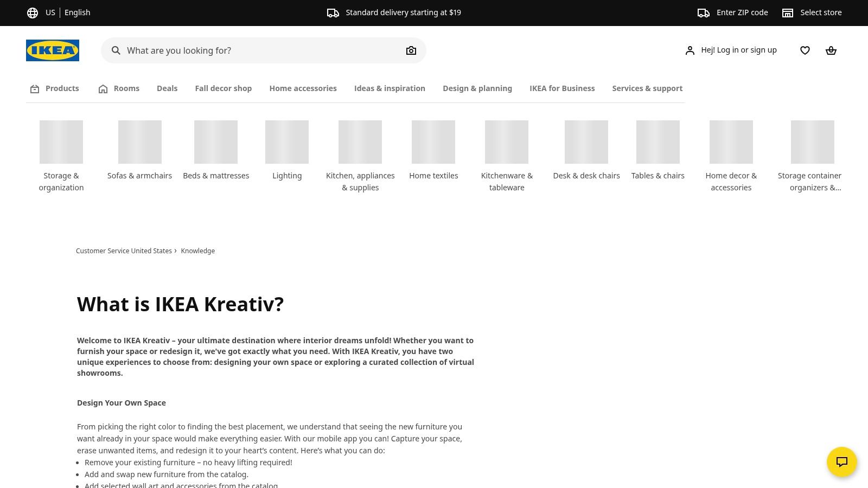Click the globe language icon
Image resolution: width=868 pixels, height=488 pixels.
click(33, 12)
